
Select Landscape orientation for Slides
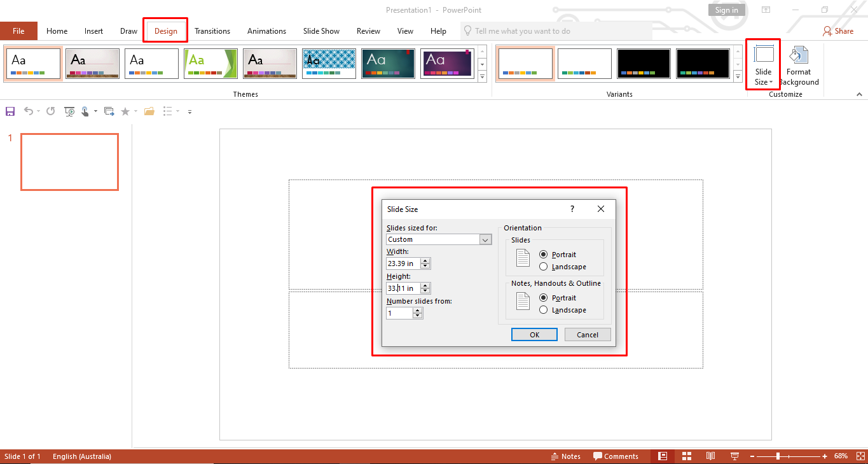pyautogui.click(x=544, y=267)
